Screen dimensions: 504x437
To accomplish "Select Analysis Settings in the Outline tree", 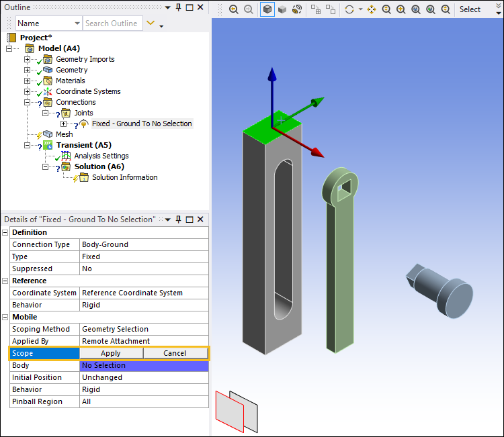I will click(101, 156).
